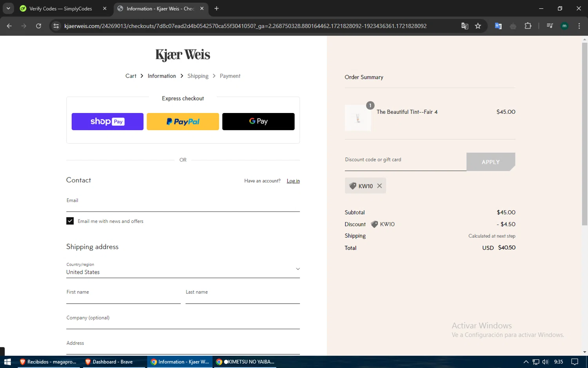Click the discount amount - $4.50

point(506,224)
